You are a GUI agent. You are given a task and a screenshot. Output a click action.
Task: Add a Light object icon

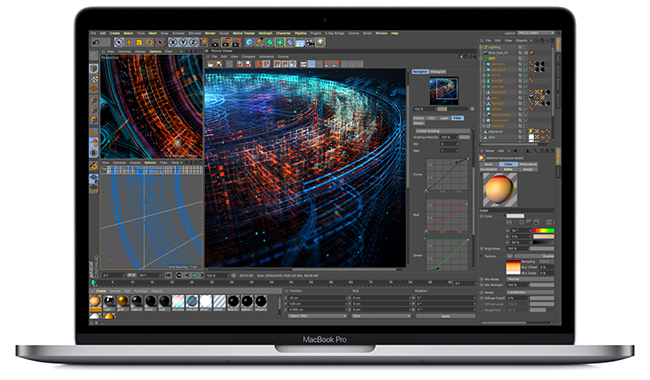320,42
